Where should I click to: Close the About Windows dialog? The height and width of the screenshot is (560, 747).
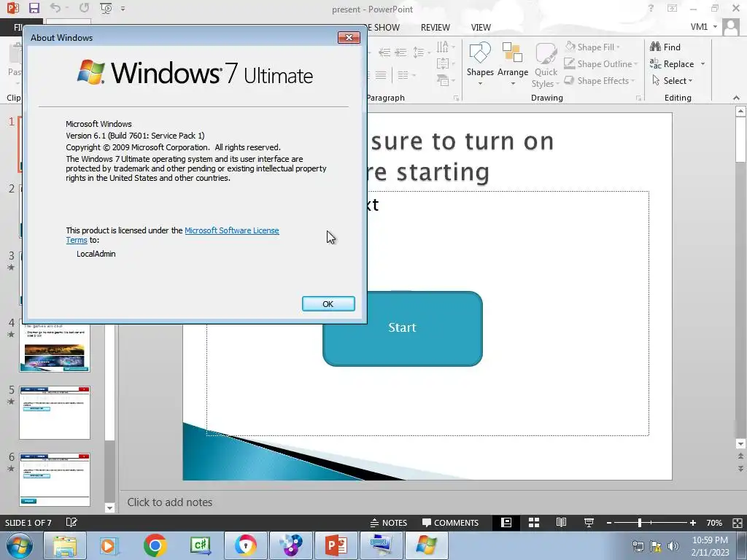(x=349, y=38)
